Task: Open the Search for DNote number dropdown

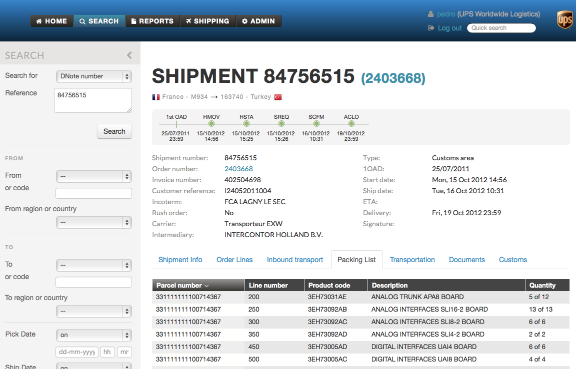Action: coord(94,76)
